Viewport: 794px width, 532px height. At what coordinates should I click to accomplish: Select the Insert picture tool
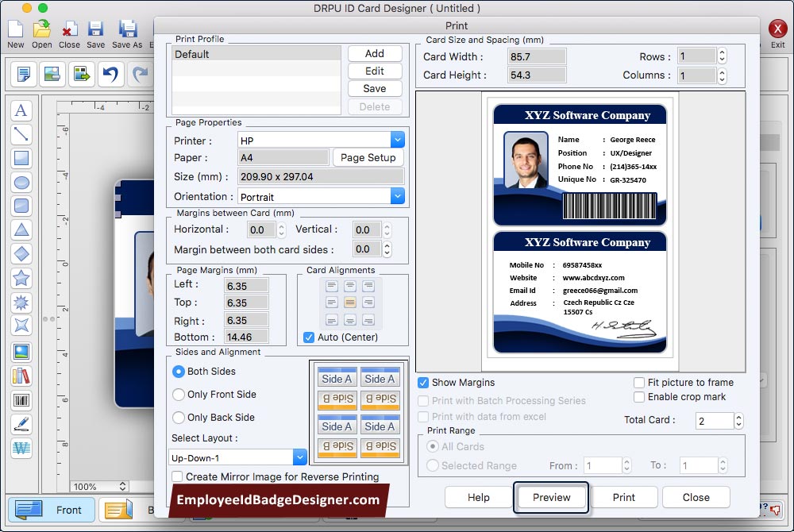pyautogui.click(x=21, y=352)
